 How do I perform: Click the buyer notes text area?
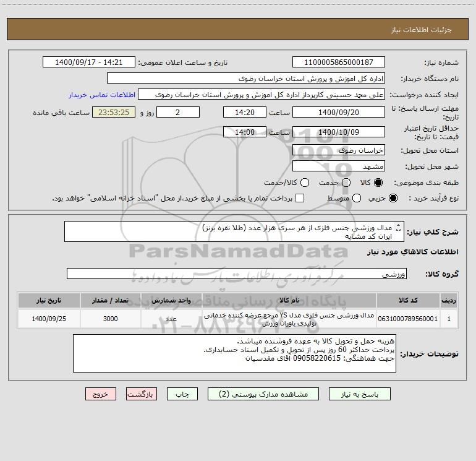pyautogui.click(x=234, y=353)
